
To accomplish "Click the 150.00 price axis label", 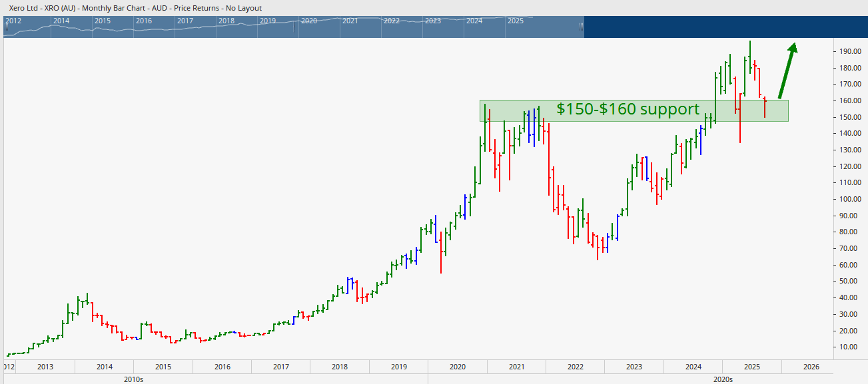I will (850, 117).
